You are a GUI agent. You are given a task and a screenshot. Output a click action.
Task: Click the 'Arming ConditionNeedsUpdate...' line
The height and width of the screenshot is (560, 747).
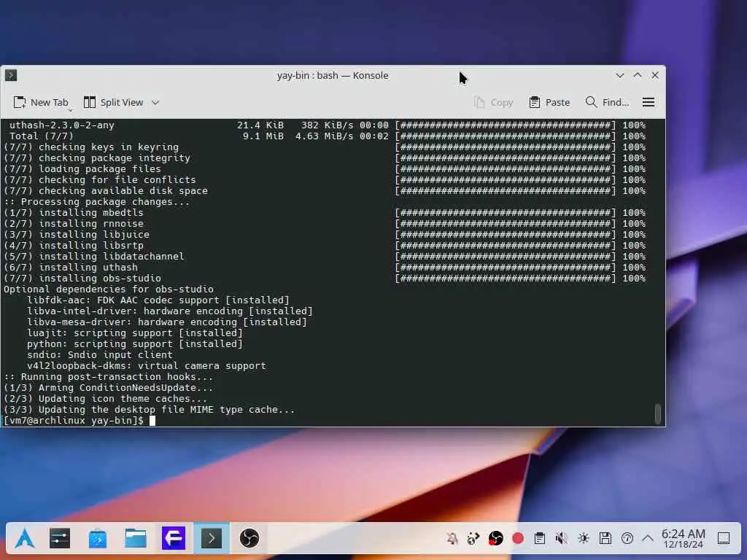108,388
